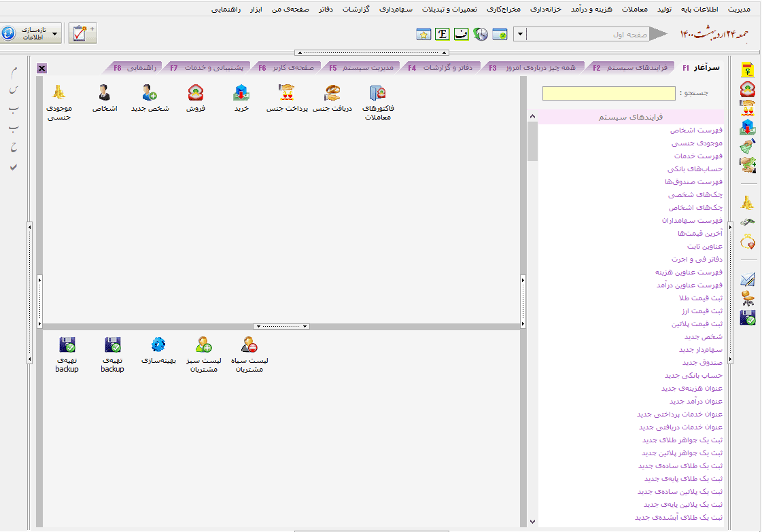Click the جستجو search field
The height and width of the screenshot is (532, 762).
tap(598, 94)
